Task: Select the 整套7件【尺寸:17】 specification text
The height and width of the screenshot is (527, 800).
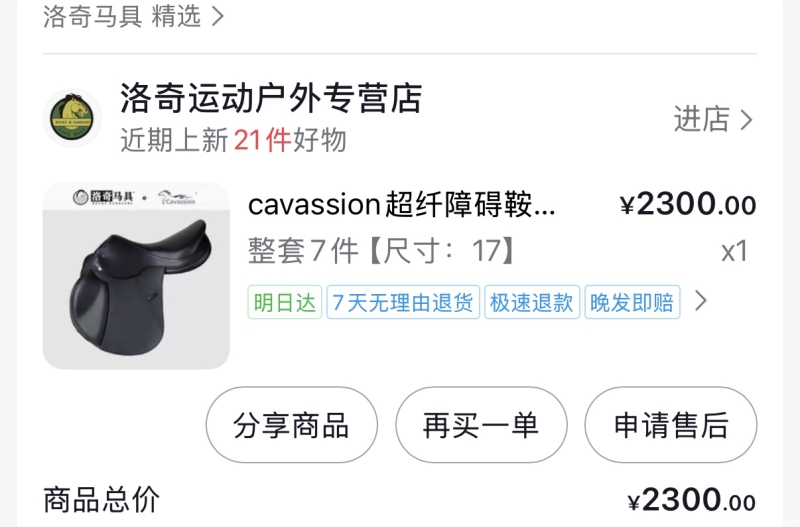Action: 383,250
